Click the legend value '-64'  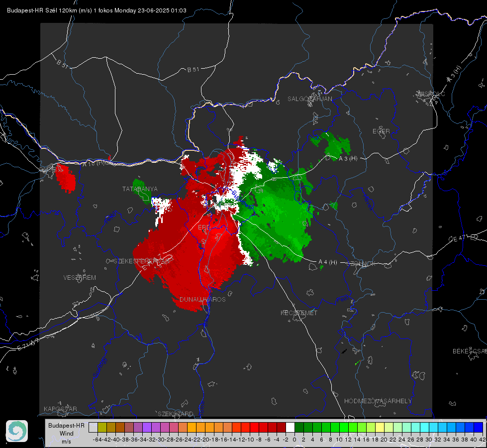coord(97,440)
